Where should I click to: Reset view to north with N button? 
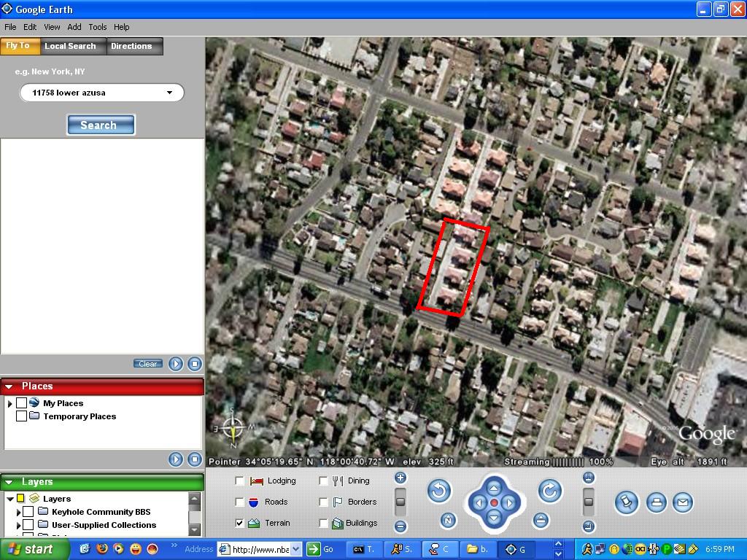449,520
